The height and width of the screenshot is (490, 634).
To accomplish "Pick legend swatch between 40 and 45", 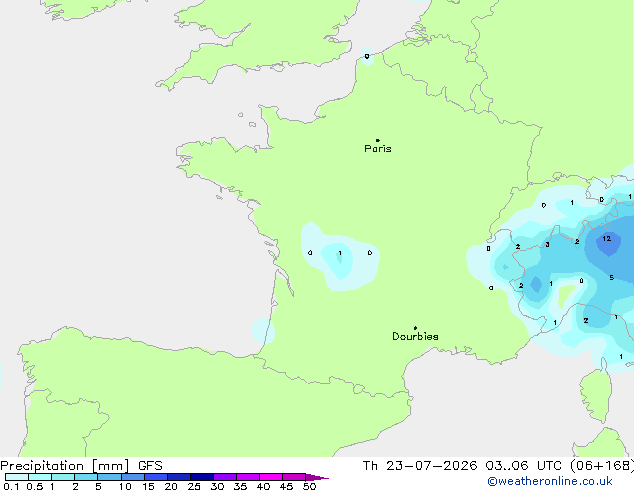I will (x=271, y=477).
